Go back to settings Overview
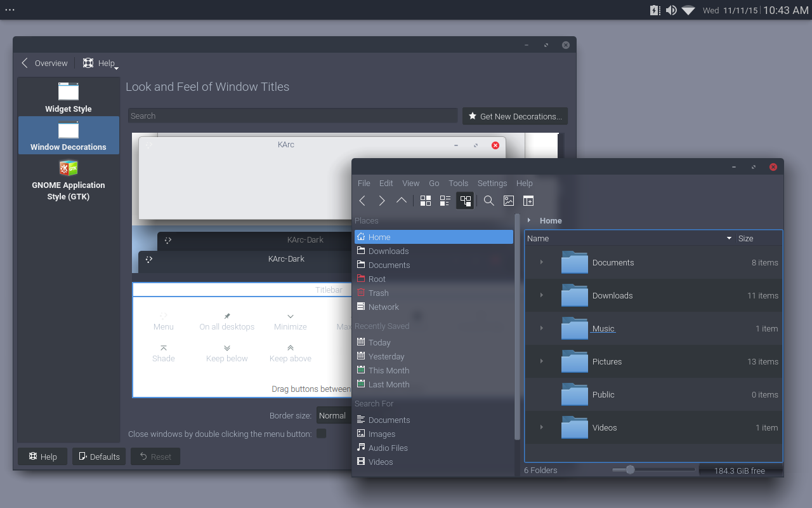The height and width of the screenshot is (508, 812). point(44,63)
